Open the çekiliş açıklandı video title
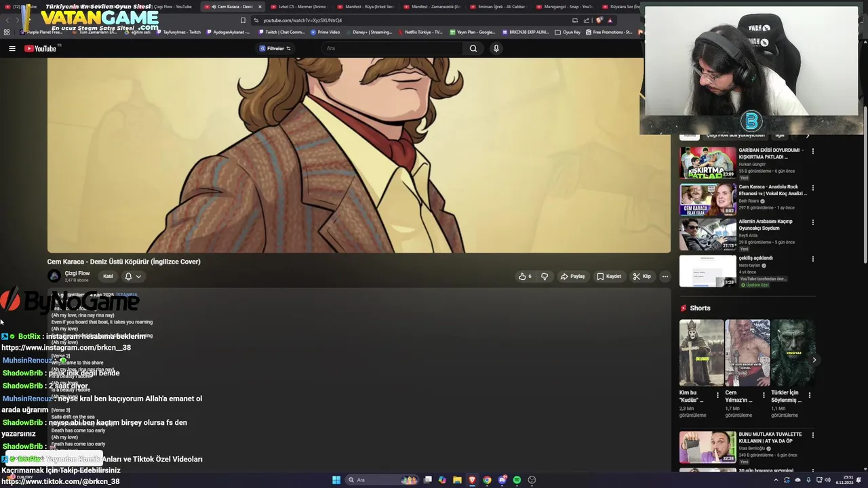The width and height of the screenshot is (868, 488). coord(755,258)
